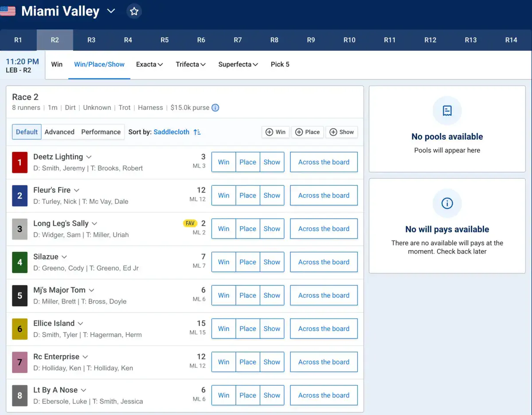Viewport: 532px width, 415px height.
Task: Toggle Show bet on Ellice Island
Action: point(272,329)
